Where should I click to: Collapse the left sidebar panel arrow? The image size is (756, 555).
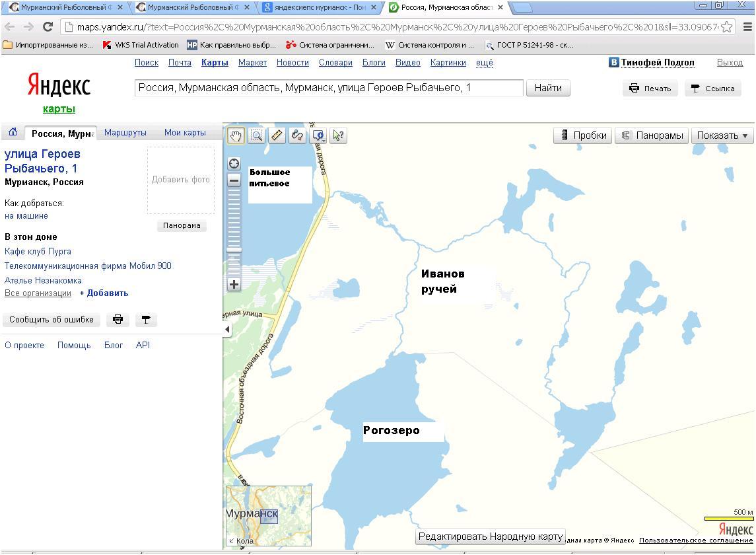[228, 329]
